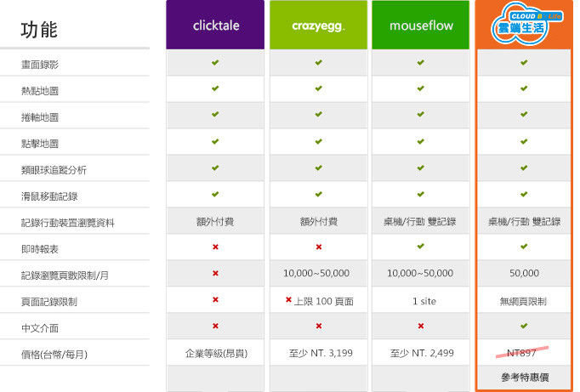580x392 pixels.
Task: Click checkmark for 中文介面 under 雲端生活
Action: pyautogui.click(x=524, y=326)
